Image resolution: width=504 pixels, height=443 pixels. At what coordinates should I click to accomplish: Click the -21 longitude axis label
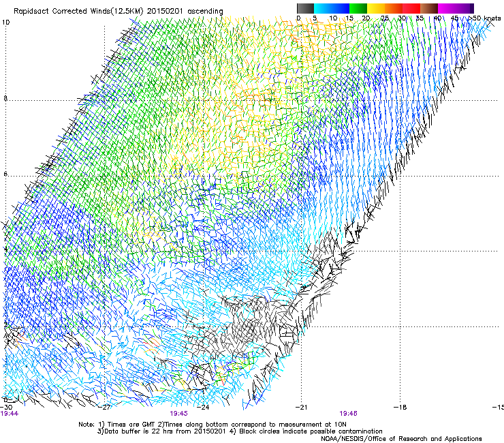302,407
